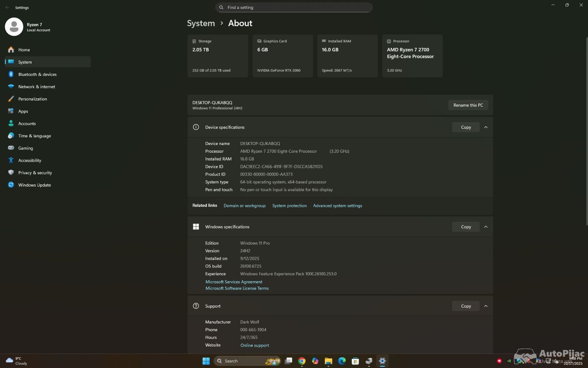Viewport: 588px width, 368px height.
Task: Navigate to Privacy & security
Action: 35,173
